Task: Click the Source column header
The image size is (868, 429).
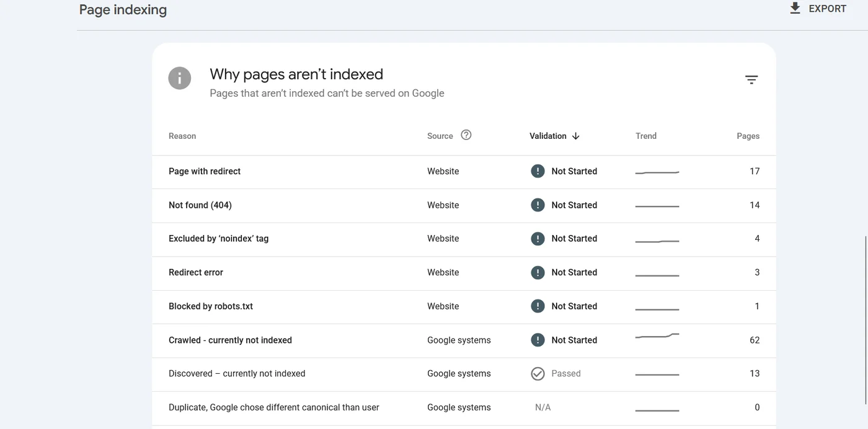Action: pos(440,136)
